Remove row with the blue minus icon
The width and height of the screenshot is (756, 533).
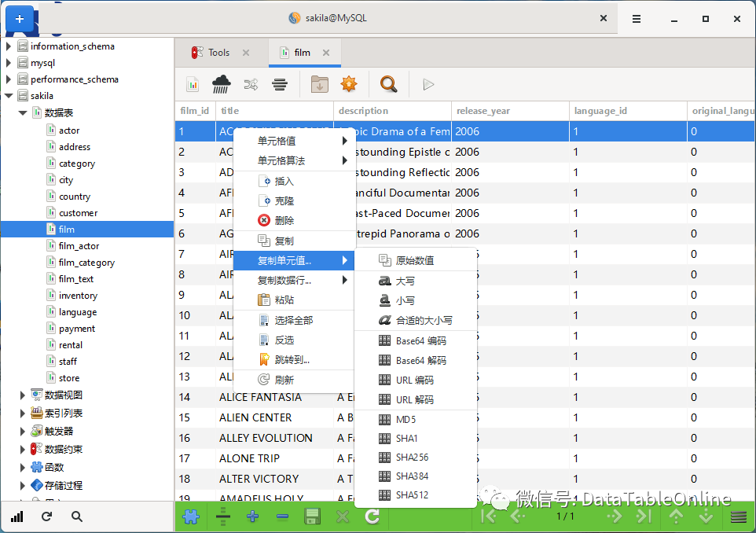pyautogui.click(x=283, y=516)
